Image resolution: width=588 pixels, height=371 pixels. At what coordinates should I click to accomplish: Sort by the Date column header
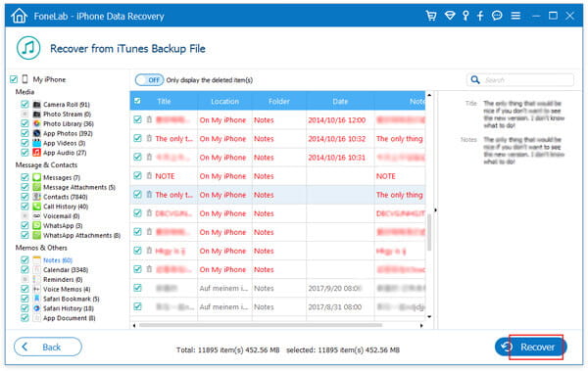(340, 101)
